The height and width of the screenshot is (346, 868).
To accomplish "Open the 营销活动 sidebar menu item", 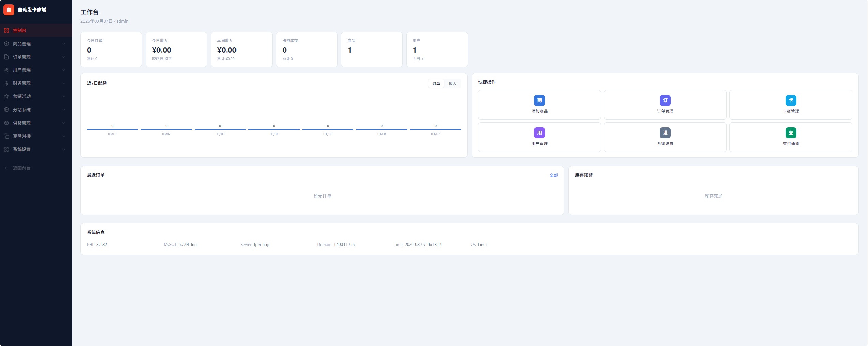I will [x=22, y=96].
